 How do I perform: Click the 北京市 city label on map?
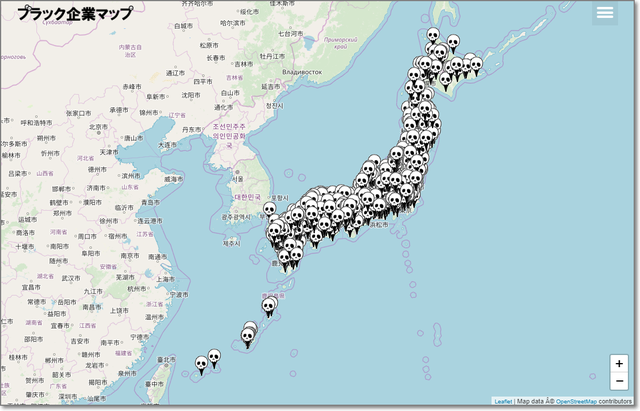97,127
